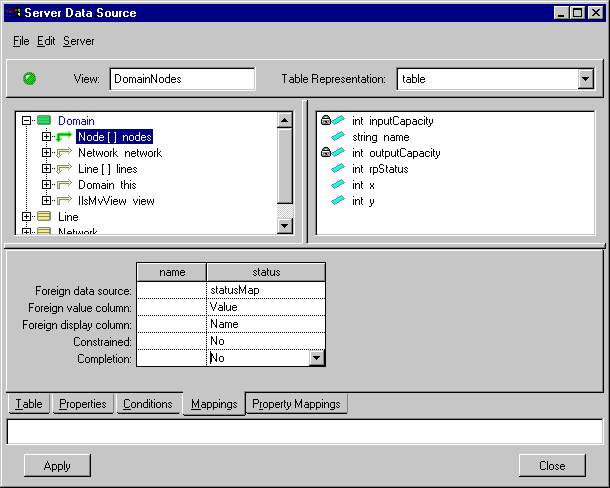
Task: Click the yellow Line class icon
Action: tap(44, 217)
